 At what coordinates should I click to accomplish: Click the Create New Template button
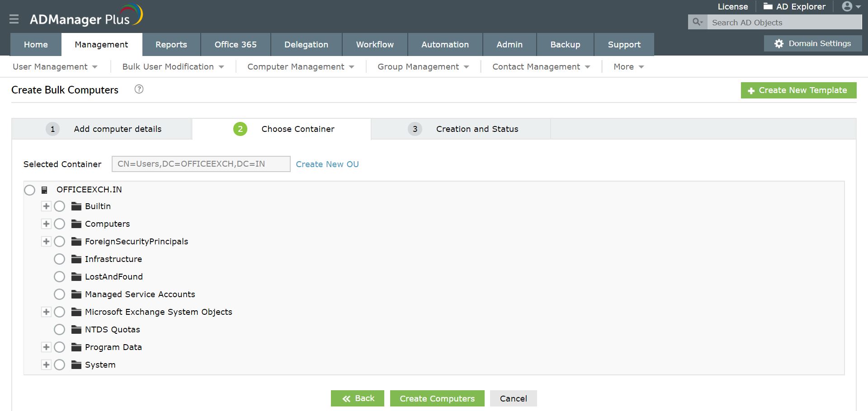[798, 90]
